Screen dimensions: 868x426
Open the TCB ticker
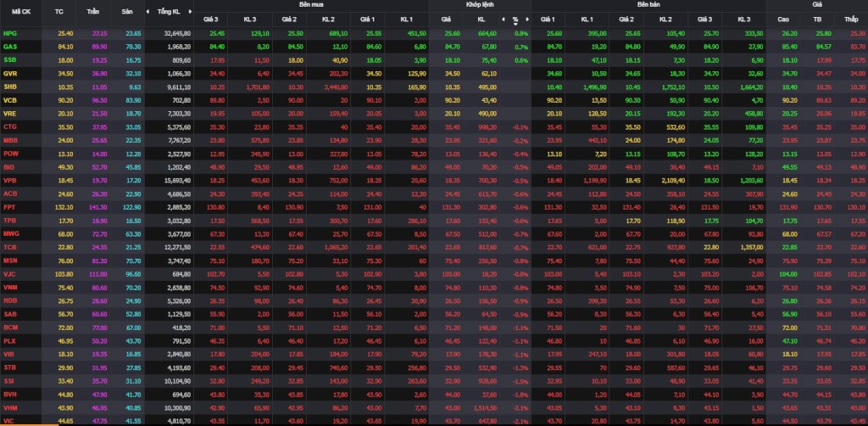click(x=10, y=247)
